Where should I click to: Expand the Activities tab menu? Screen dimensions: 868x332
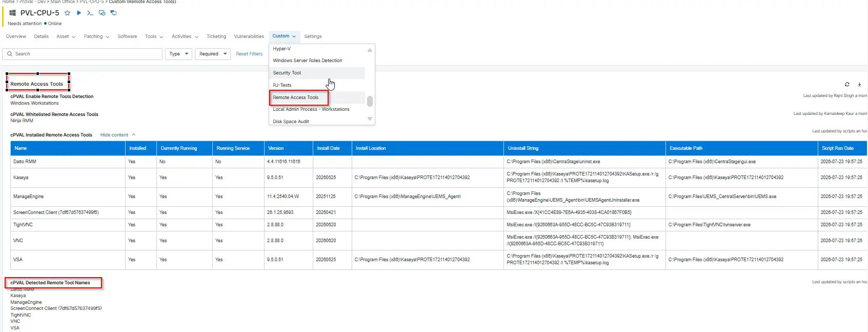click(185, 36)
